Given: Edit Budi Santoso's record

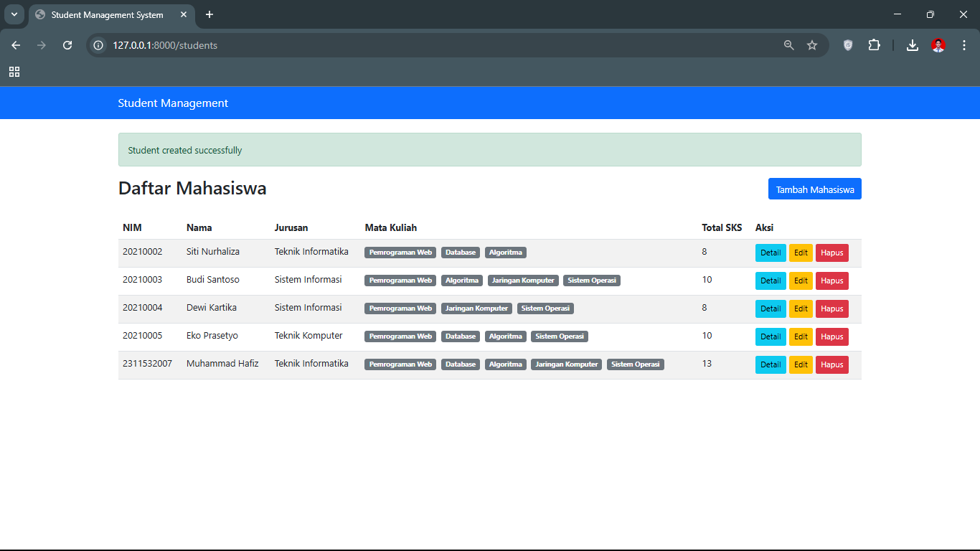Looking at the screenshot, I should pyautogui.click(x=801, y=281).
